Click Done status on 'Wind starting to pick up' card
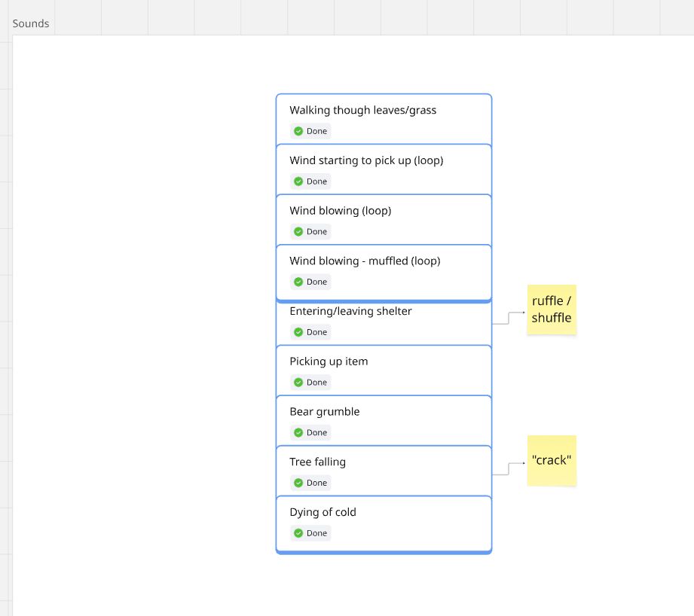The image size is (694, 616). pyautogui.click(x=310, y=181)
